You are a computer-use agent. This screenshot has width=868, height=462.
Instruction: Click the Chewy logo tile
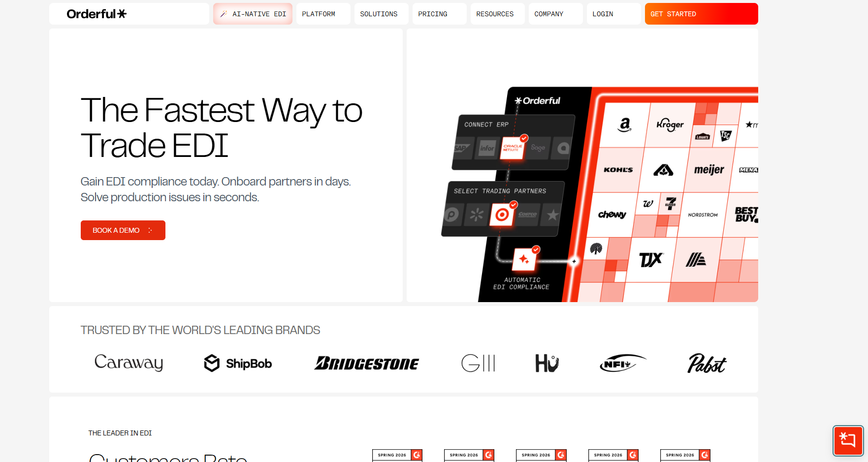click(612, 215)
